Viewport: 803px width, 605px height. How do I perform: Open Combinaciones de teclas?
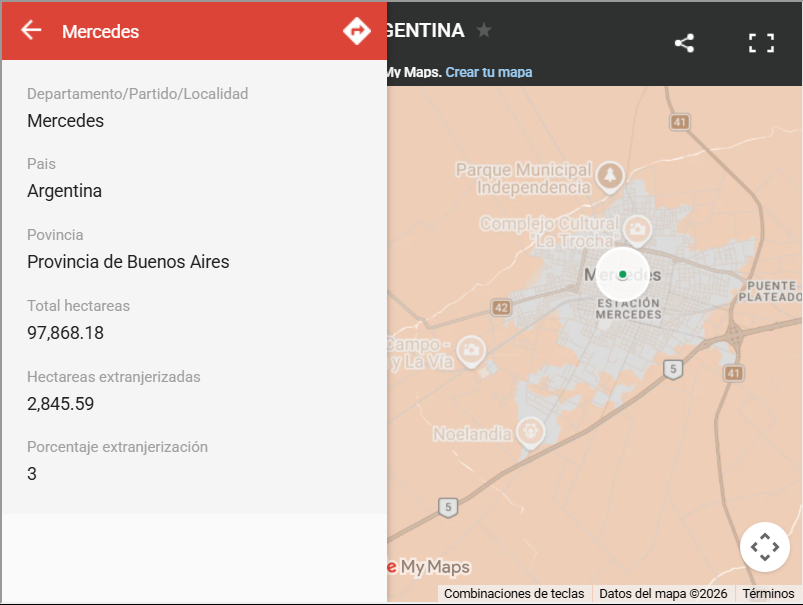(514, 594)
